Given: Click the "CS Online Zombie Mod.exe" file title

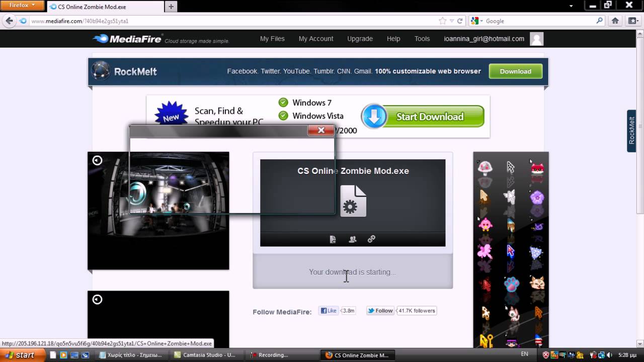Looking at the screenshot, I should point(353,171).
